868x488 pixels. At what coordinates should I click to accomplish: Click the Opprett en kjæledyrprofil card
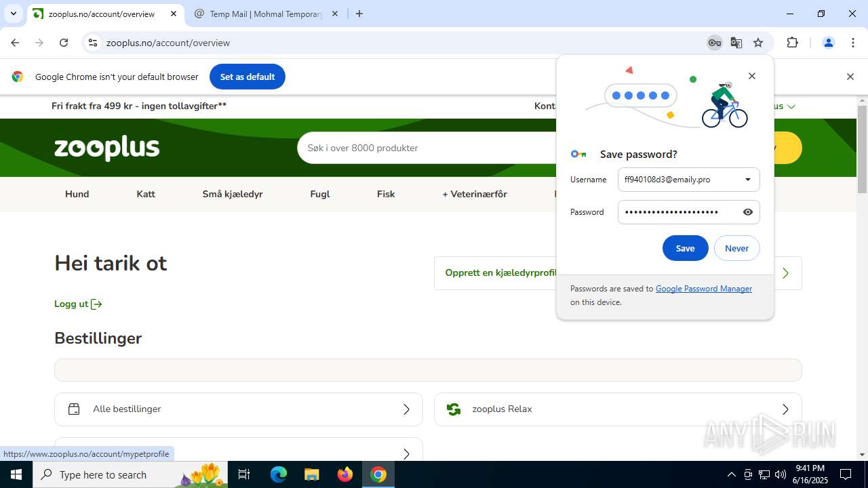click(618, 273)
